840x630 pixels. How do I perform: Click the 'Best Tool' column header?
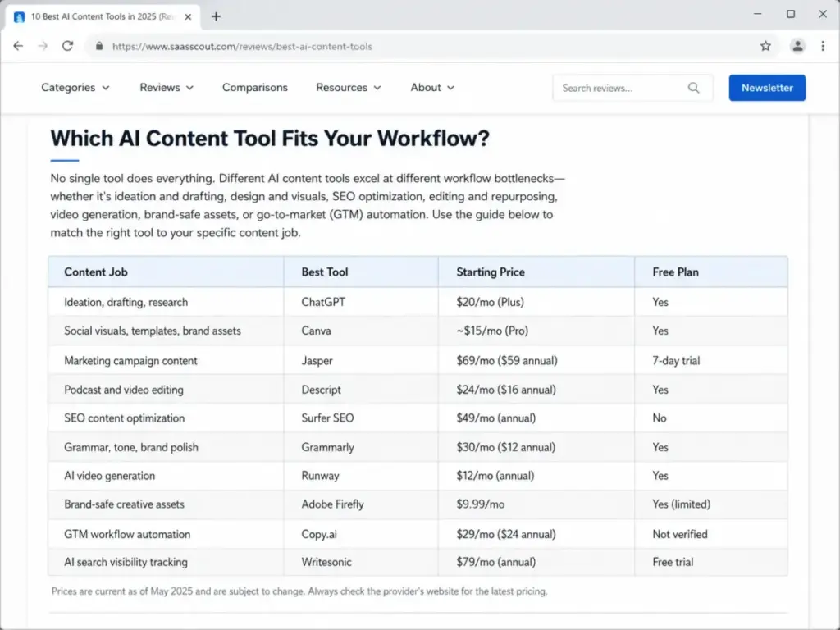coord(361,272)
